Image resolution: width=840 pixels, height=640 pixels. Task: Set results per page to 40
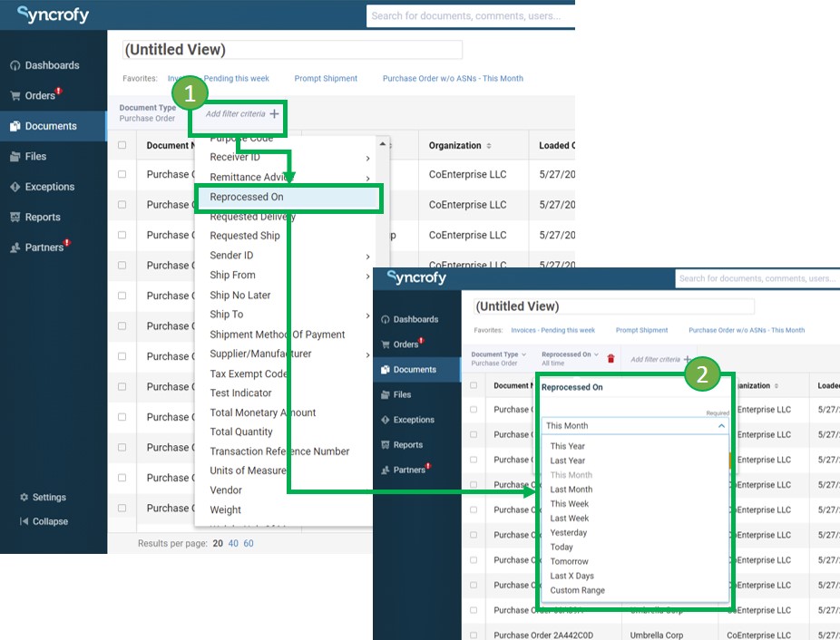pyautogui.click(x=233, y=543)
